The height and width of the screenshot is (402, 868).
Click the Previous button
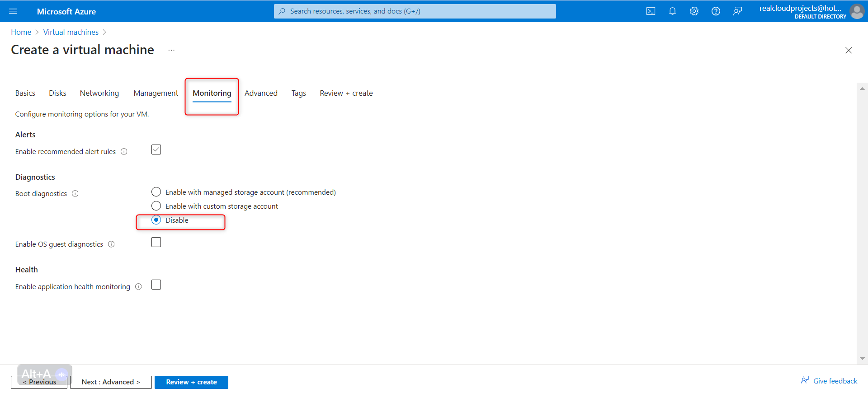point(39,382)
